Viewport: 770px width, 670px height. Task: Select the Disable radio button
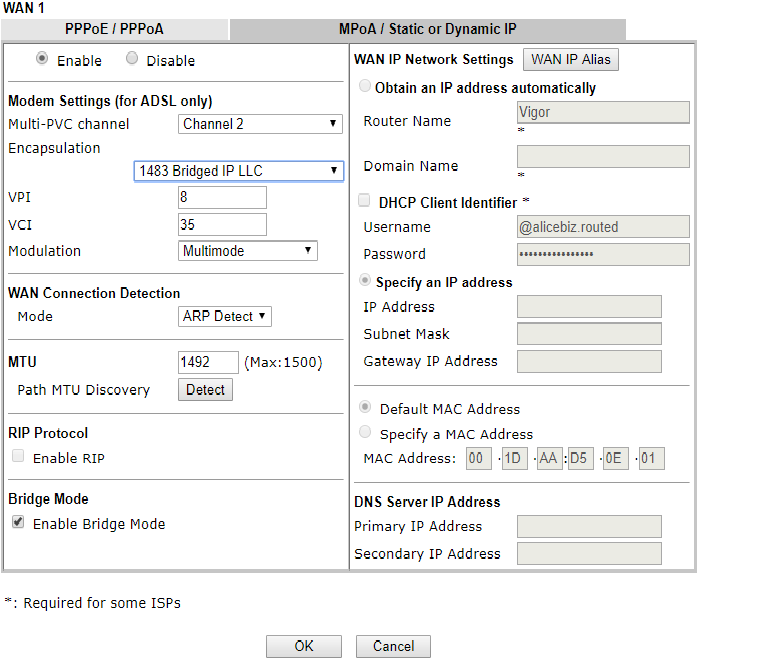[x=132, y=59]
